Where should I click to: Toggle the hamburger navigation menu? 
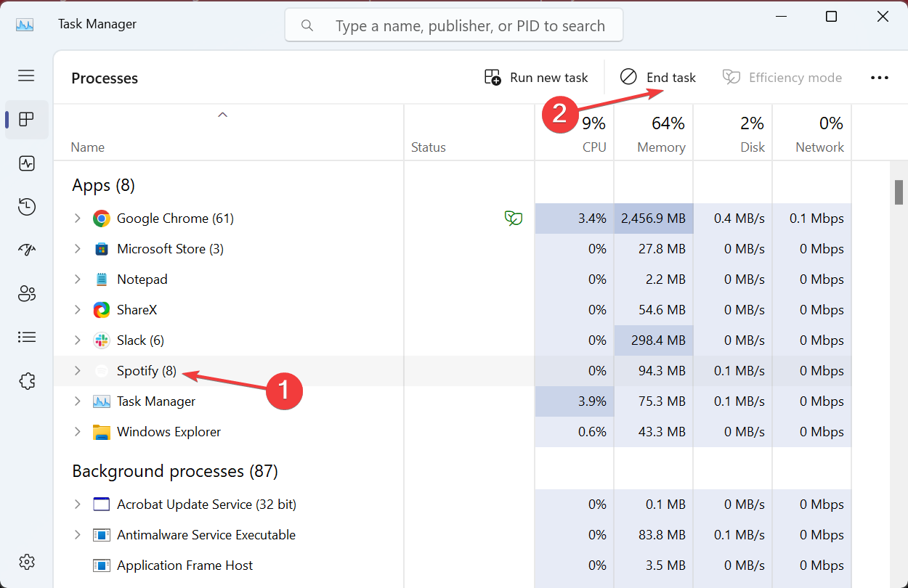tap(27, 75)
